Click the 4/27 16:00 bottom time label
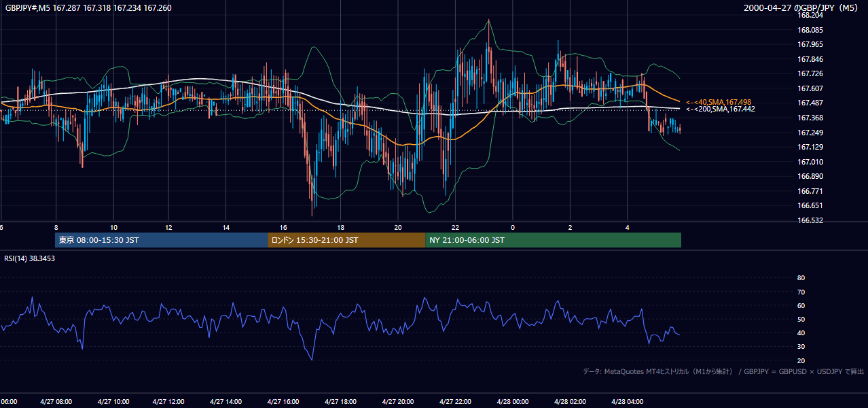868x408 pixels. [284, 401]
